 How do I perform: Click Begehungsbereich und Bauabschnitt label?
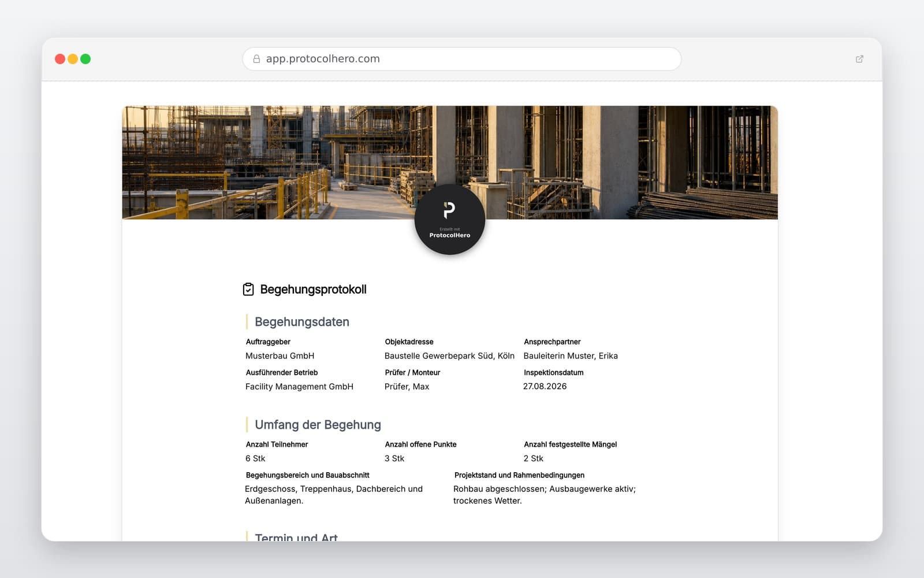[307, 475]
